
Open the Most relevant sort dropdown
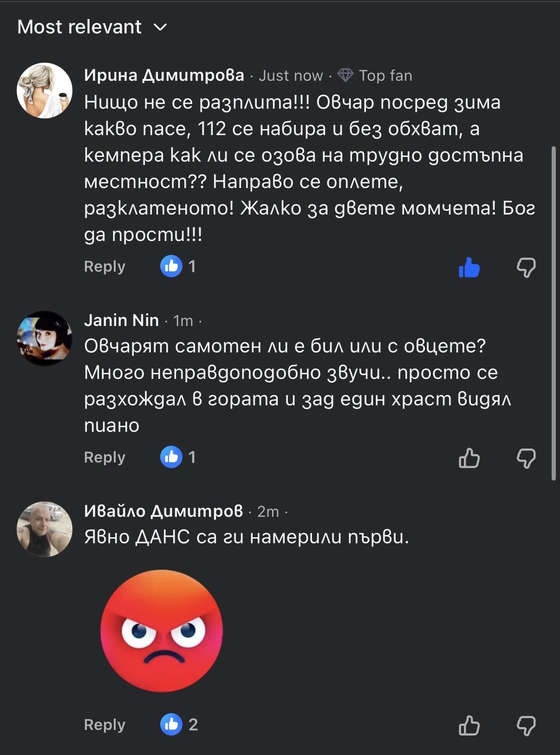[79, 27]
